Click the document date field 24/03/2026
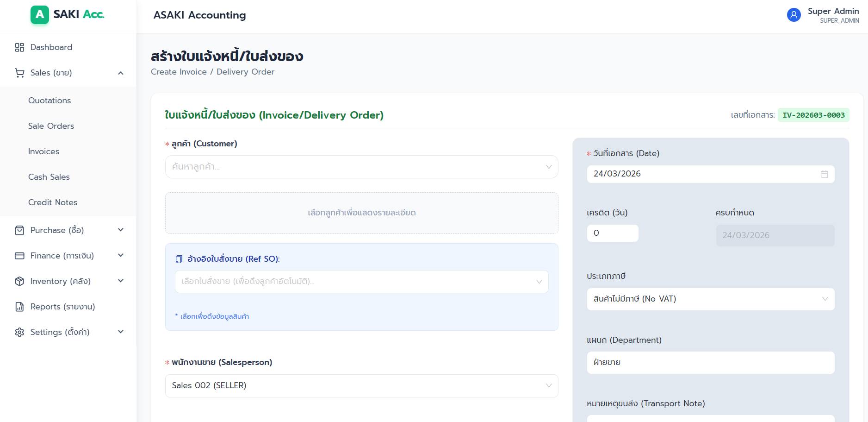 pyautogui.click(x=711, y=174)
